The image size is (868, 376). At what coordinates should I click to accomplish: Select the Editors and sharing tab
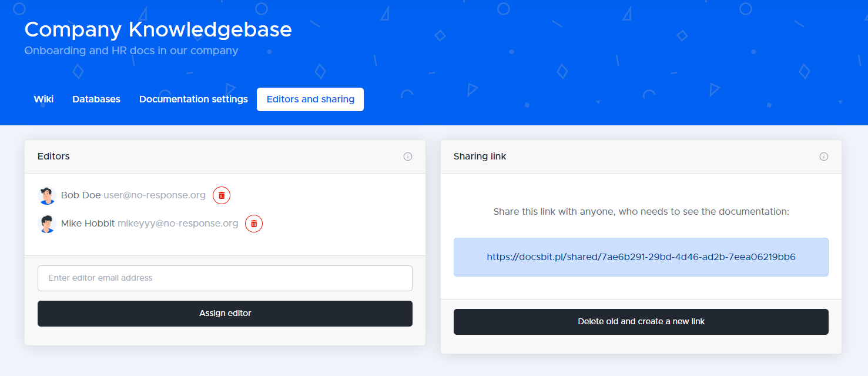coord(310,99)
